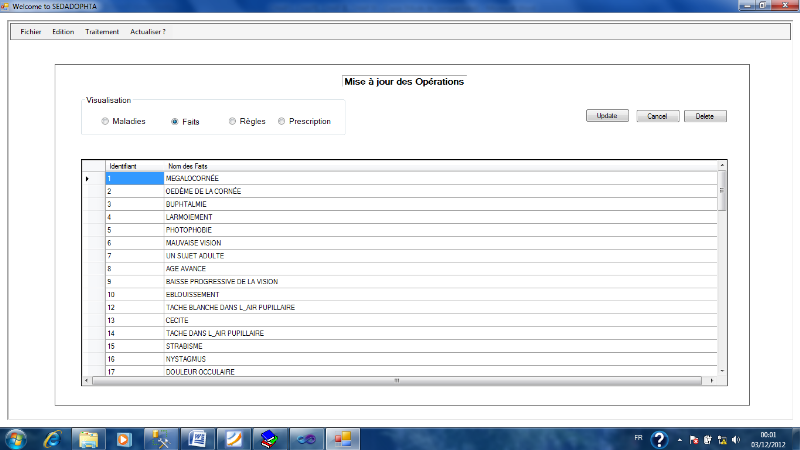This screenshot has height=450, width=800.
Task: Select the DOULEUR OCCULAIRE cell
Action: [441, 371]
